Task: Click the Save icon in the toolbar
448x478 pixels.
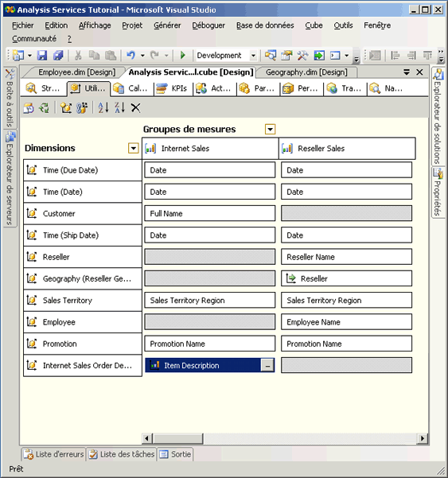Action: pos(42,56)
